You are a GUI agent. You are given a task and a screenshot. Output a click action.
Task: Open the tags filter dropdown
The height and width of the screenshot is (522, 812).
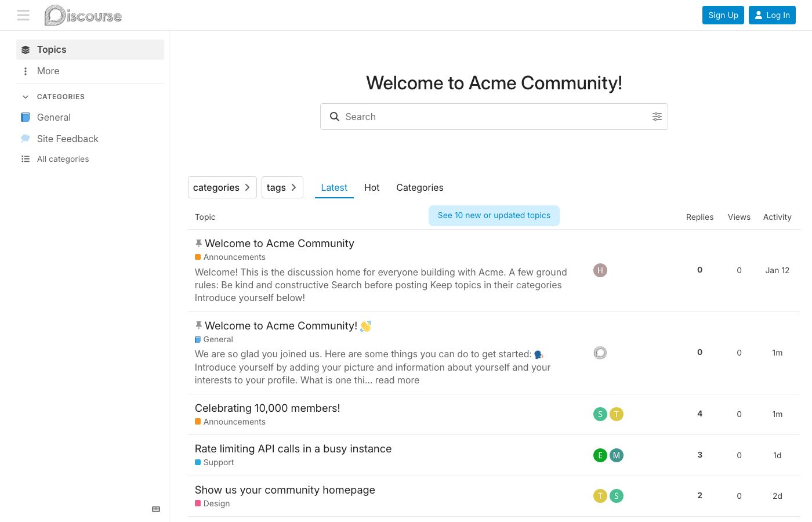tap(282, 187)
